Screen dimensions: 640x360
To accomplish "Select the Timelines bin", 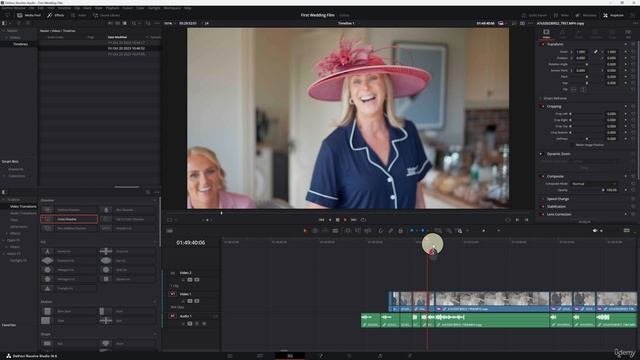I will 20,44.
